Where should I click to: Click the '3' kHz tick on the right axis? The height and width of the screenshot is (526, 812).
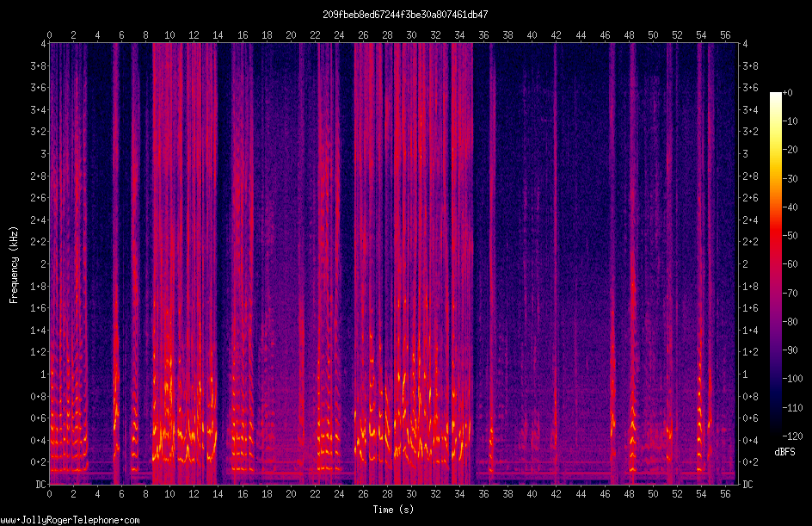tap(745, 154)
